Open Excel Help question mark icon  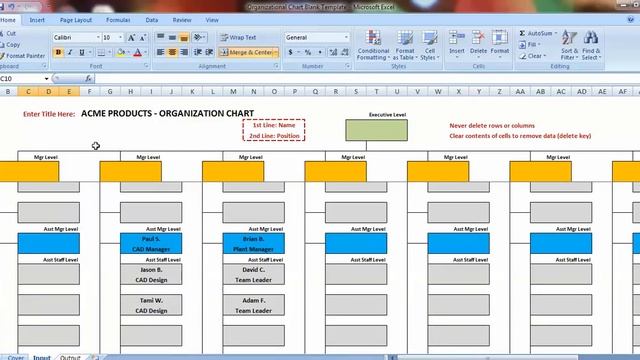click(x=631, y=20)
